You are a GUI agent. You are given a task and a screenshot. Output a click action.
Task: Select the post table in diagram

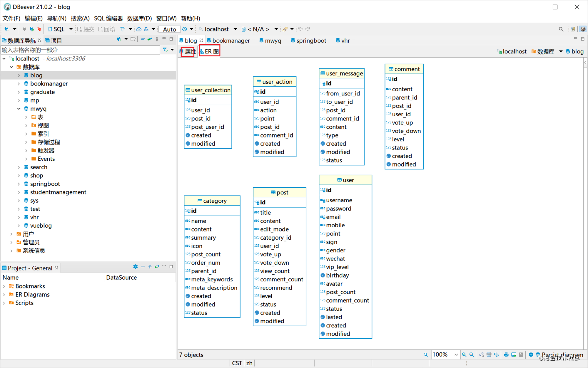click(279, 192)
